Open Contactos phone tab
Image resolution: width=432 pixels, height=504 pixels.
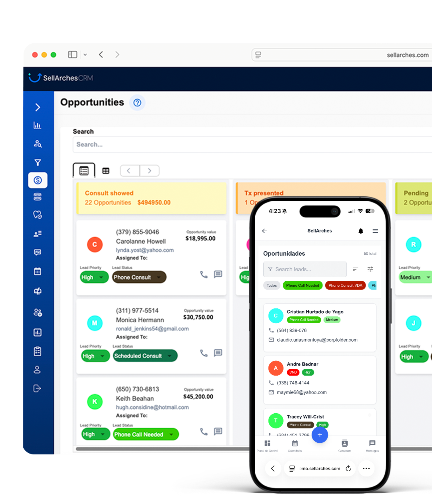click(345, 446)
